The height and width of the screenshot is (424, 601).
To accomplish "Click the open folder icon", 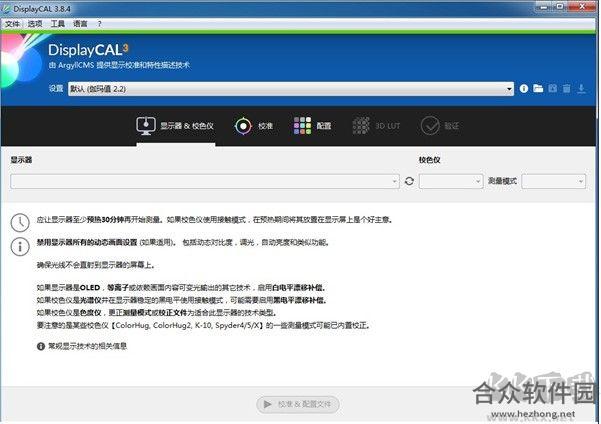I will coord(538,89).
